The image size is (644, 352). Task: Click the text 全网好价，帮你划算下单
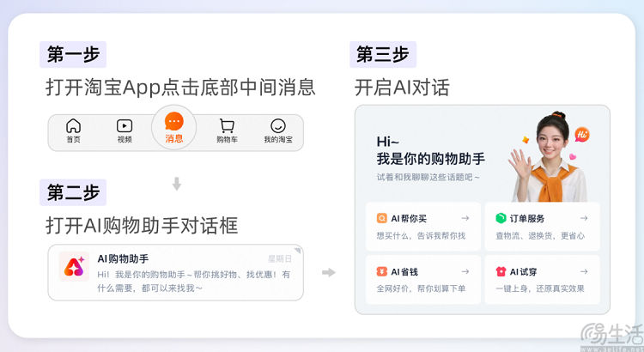click(x=421, y=288)
